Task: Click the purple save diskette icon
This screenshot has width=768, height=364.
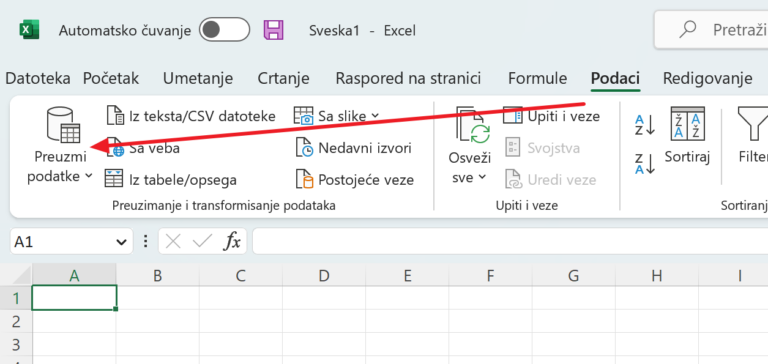Action: click(274, 30)
